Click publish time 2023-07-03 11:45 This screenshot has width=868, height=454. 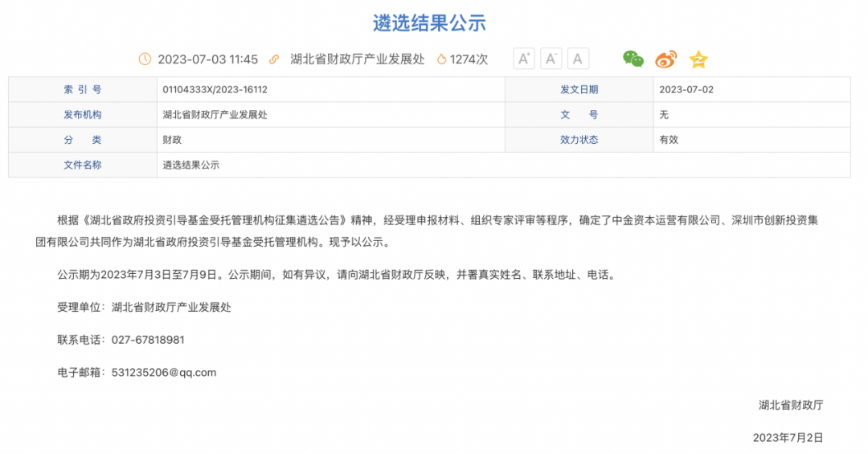(207, 59)
